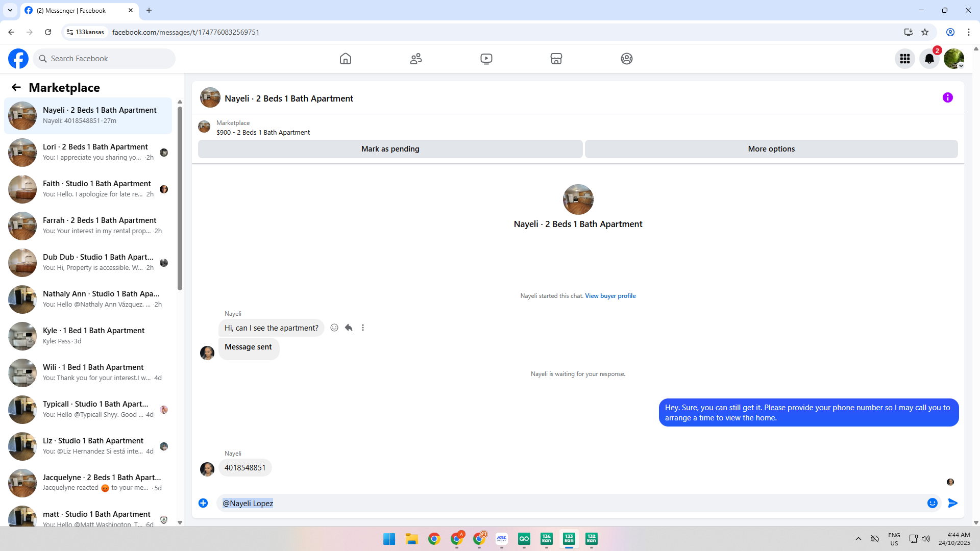Open the plus attachment button in composer
980x551 pixels.
[x=203, y=503]
